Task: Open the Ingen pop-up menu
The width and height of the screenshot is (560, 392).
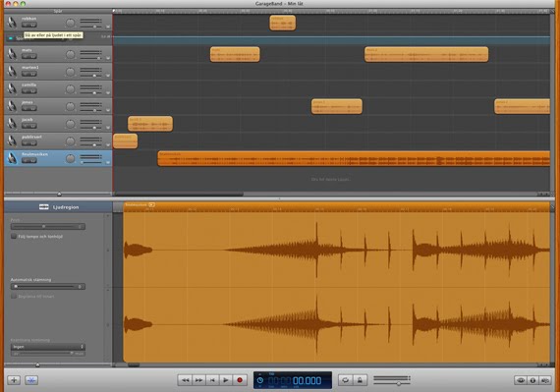Action: pyautogui.click(x=48, y=347)
